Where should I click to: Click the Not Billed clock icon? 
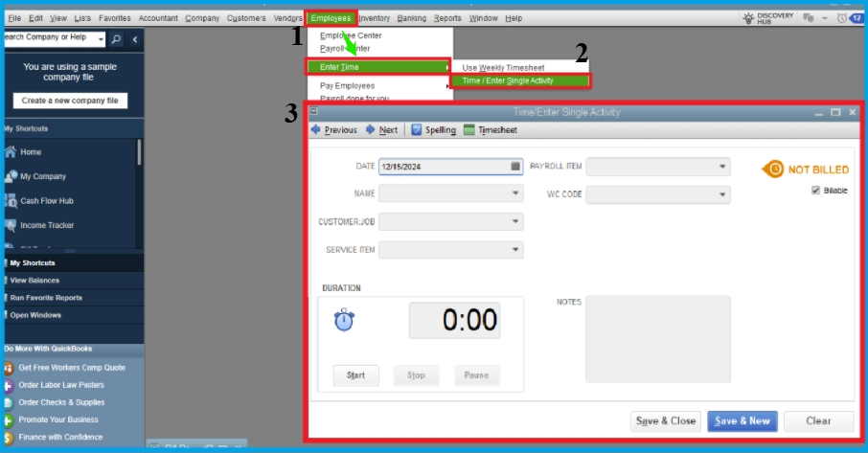point(773,169)
